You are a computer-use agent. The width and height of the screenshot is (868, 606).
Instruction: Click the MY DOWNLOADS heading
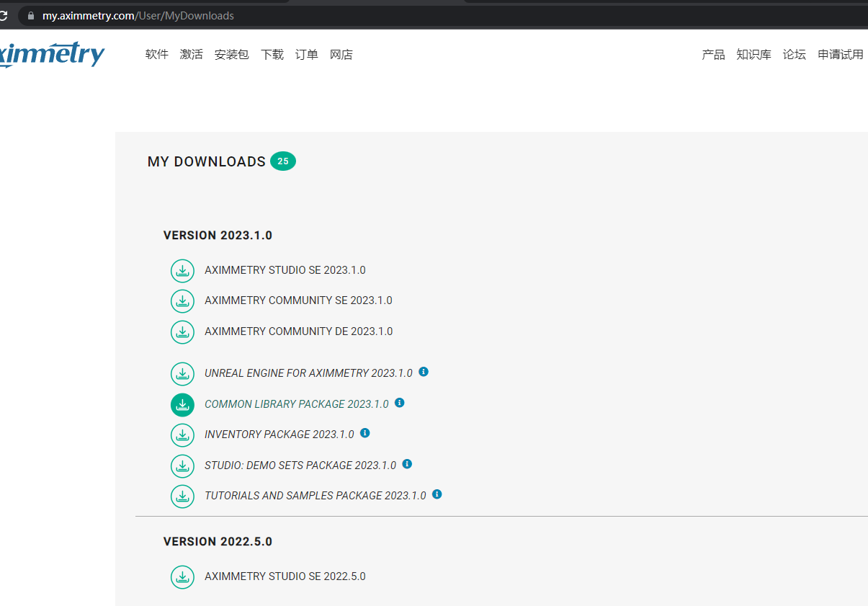point(207,162)
